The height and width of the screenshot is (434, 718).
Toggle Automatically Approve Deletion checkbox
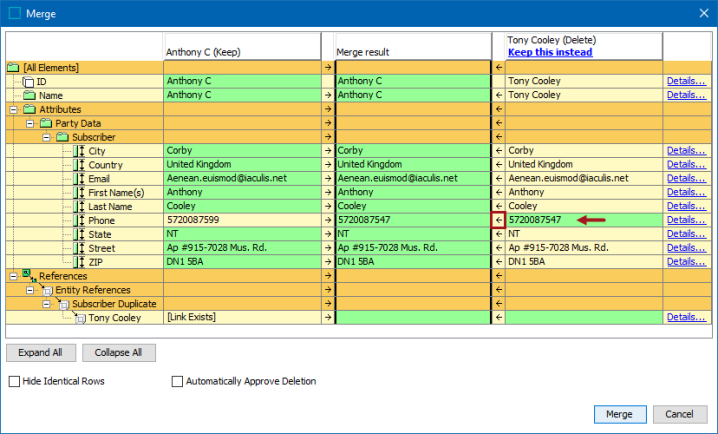click(177, 381)
